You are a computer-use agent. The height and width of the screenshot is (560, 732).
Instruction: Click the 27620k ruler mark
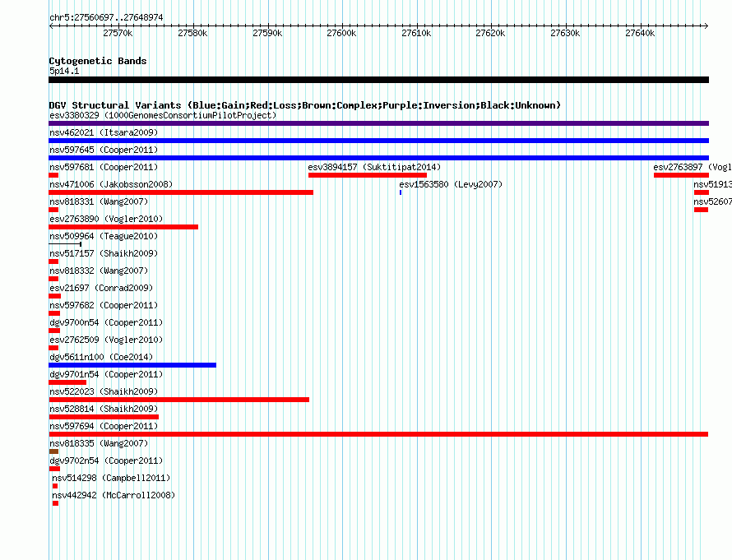click(490, 33)
